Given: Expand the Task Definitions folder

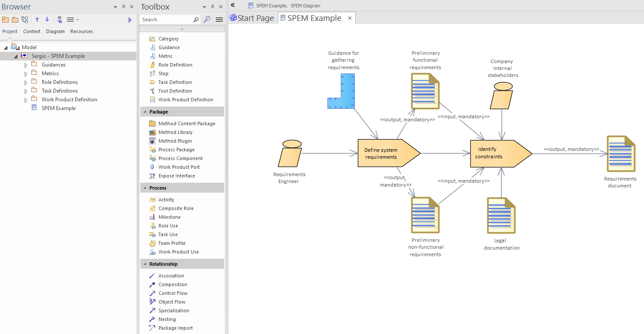Looking at the screenshot, I should tap(26, 90).
